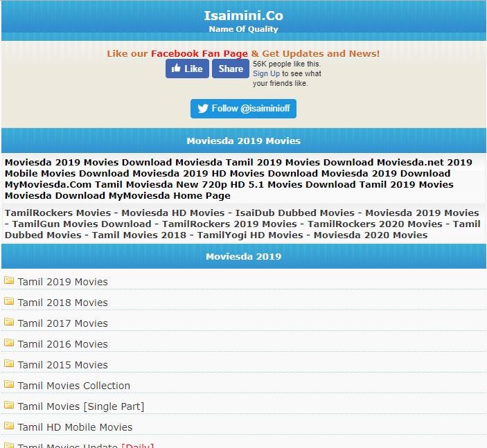The image size is (487, 448).
Task: Click folder icon beside Tamil 2016 Movies
Action: [x=9, y=343]
